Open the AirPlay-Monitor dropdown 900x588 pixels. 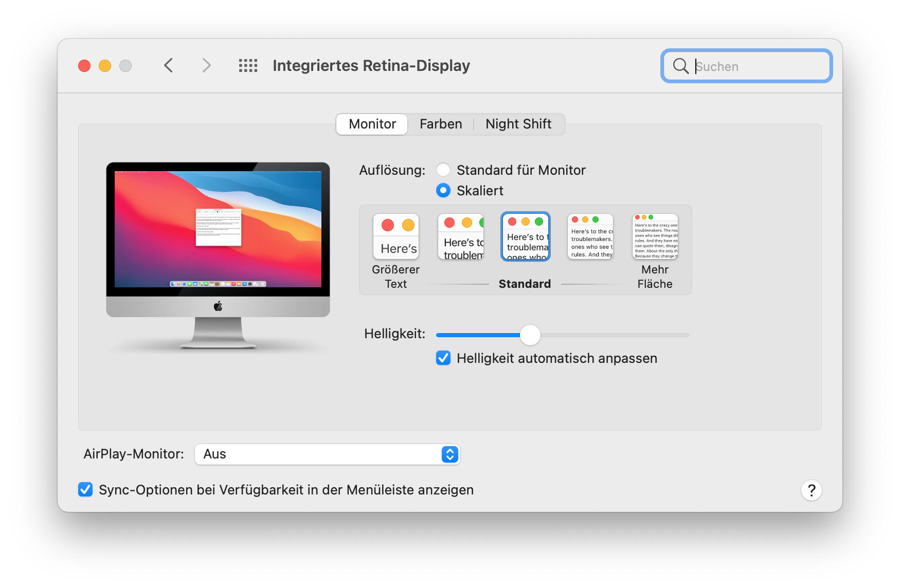click(x=327, y=454)
